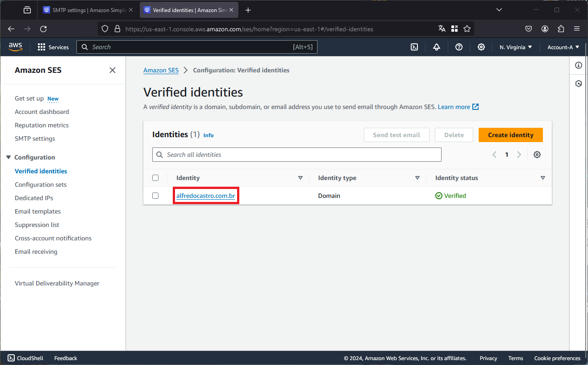Viewport: 588px width, 365px height.
Task: Go to previous identities page arrow
Action: click(x=494, y=155)
